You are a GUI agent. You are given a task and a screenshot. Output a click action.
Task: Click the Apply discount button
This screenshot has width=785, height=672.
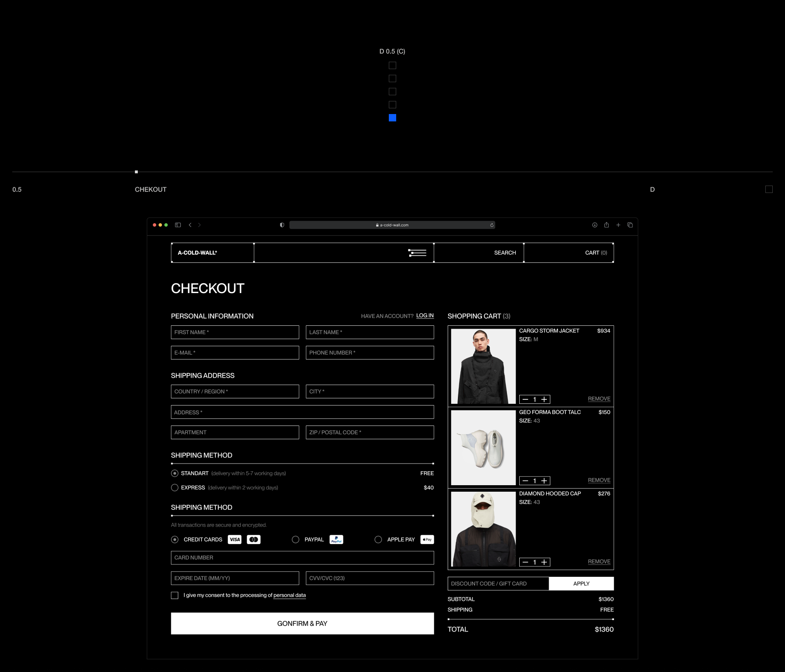(581, 584)
